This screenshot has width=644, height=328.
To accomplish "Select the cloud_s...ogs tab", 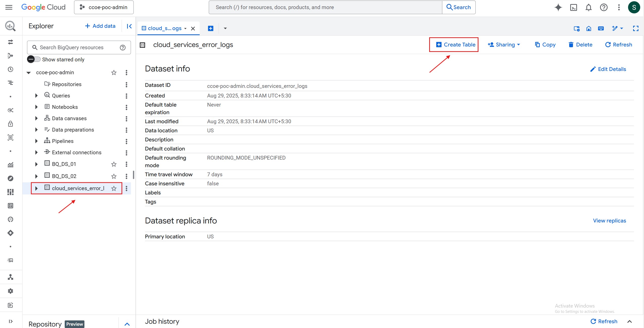I will 164,28.
